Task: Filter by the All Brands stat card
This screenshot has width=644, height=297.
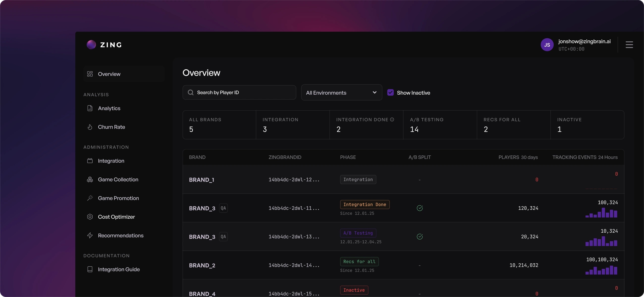Action: point(219,125)
